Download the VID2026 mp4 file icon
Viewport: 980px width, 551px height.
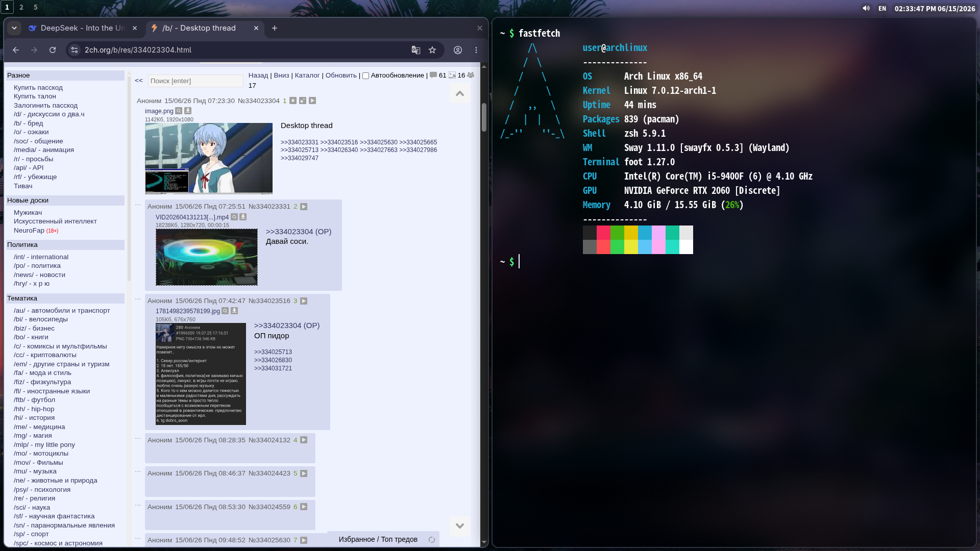[243, 217]
